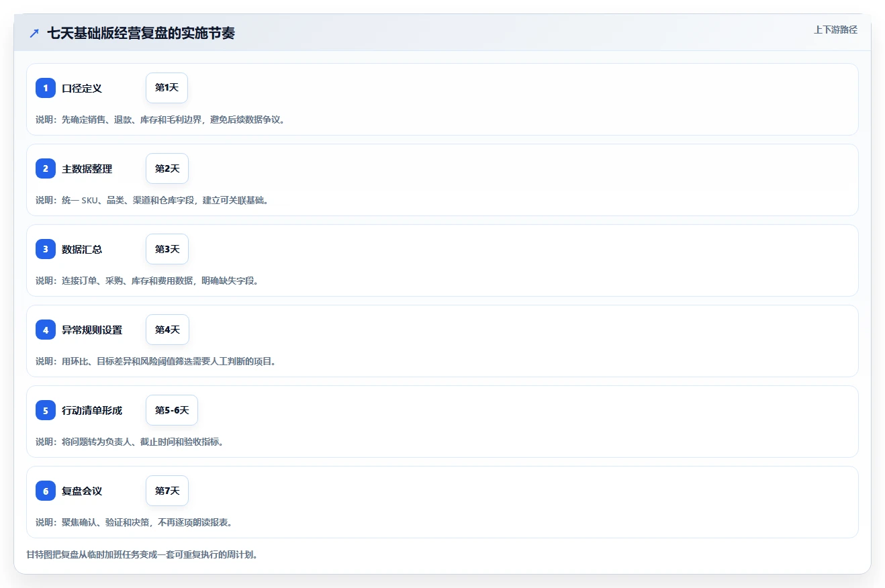Click the footer note starting 甘特图把复盘
This screenshot has height=588, width=885.
142,555
